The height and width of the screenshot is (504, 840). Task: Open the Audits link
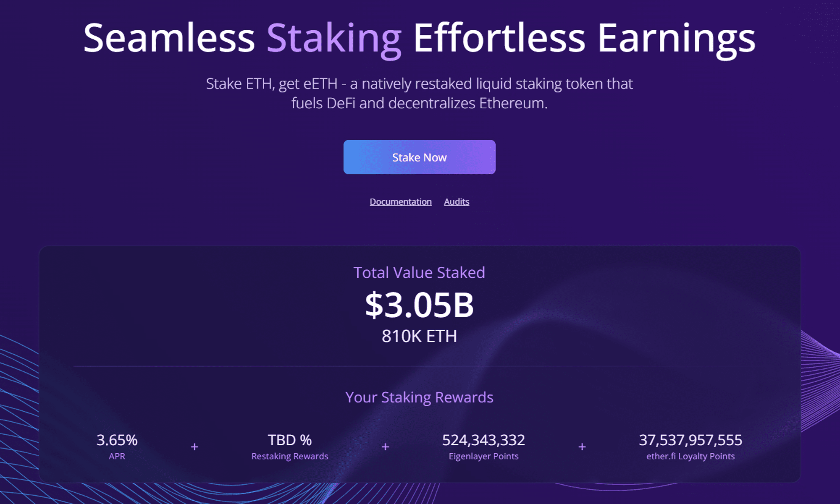point(457,202)
